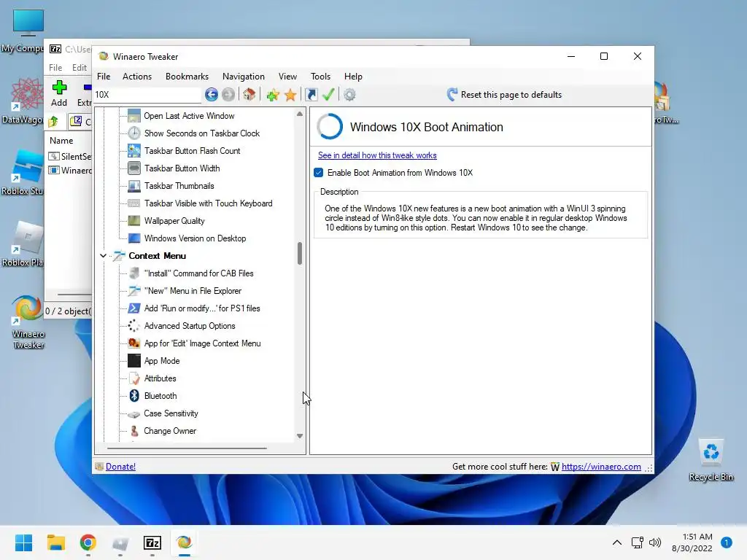Add bookmark with green-plus star icon
The width and height of the screenshot is (747, 560).
pos(273,95)
